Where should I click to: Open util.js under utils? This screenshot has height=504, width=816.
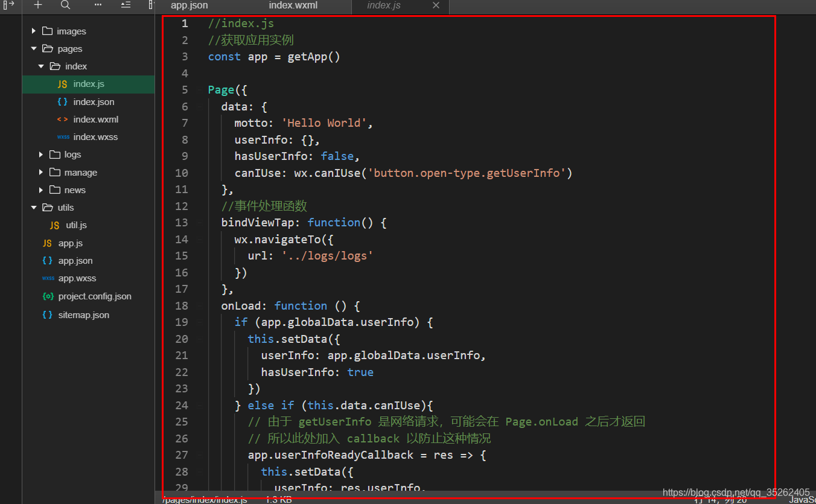[76, 225]
